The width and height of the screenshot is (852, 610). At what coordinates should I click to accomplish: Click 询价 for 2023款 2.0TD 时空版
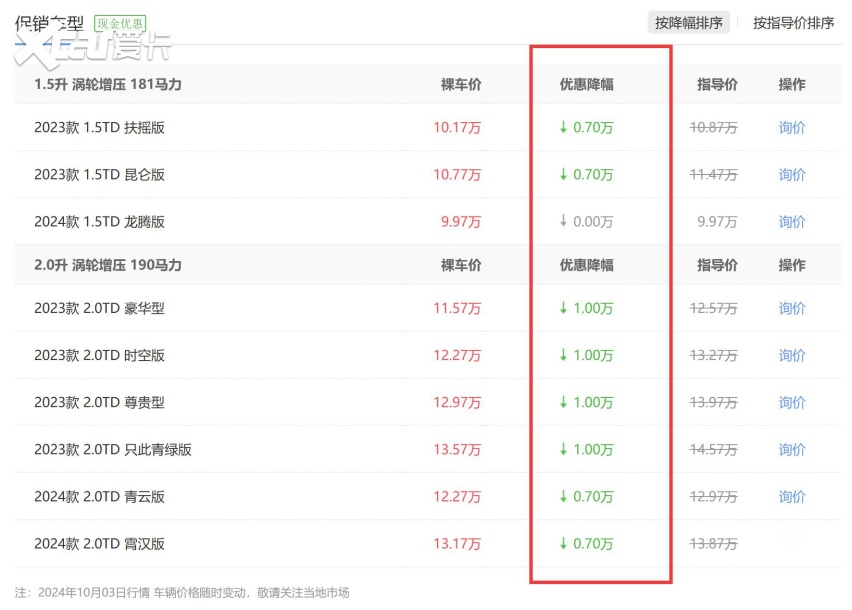pos(792,355)
